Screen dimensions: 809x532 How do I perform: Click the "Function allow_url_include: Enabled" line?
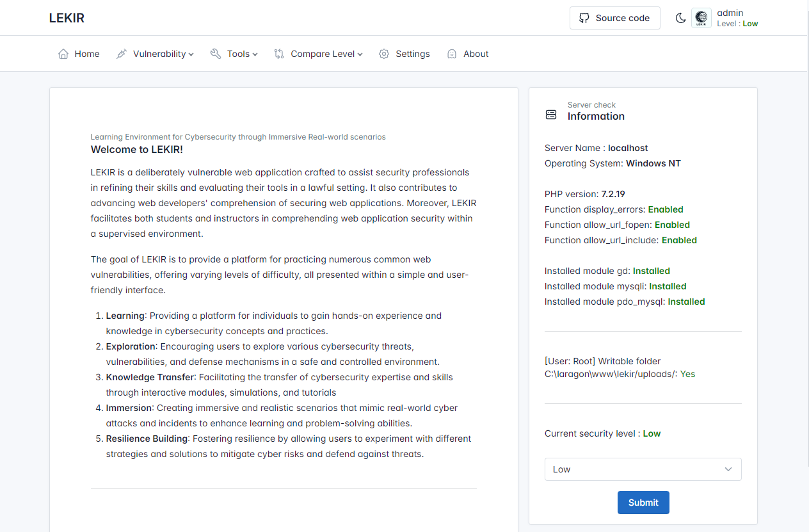[621, 240]
